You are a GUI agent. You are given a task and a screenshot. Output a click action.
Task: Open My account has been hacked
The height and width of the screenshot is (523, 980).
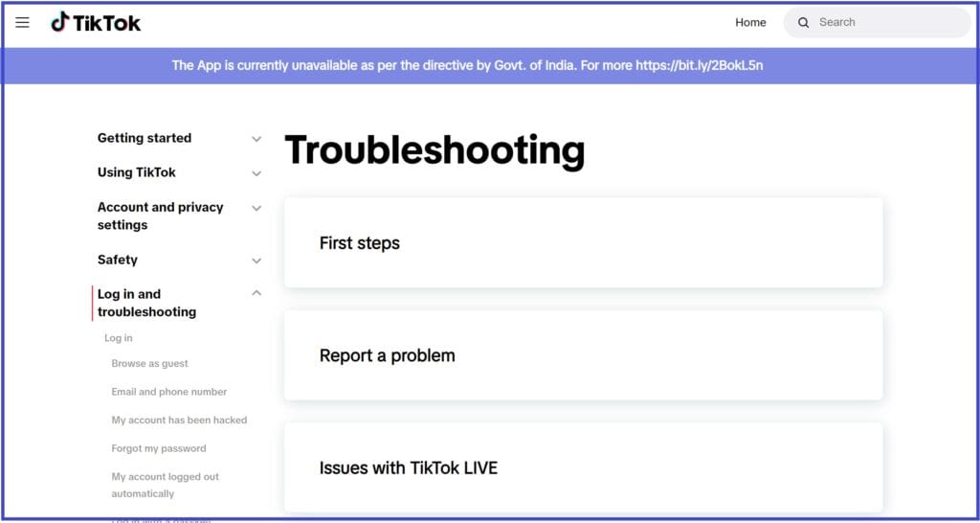tap(179, 420)
